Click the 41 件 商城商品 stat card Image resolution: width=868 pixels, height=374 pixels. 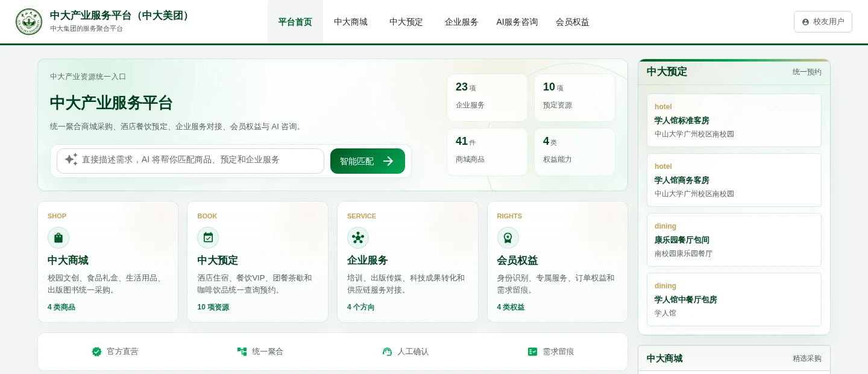point(487,152)
